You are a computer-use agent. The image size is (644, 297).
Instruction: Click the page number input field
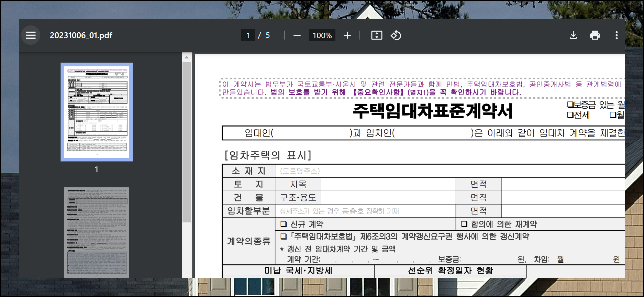[248, 35]
